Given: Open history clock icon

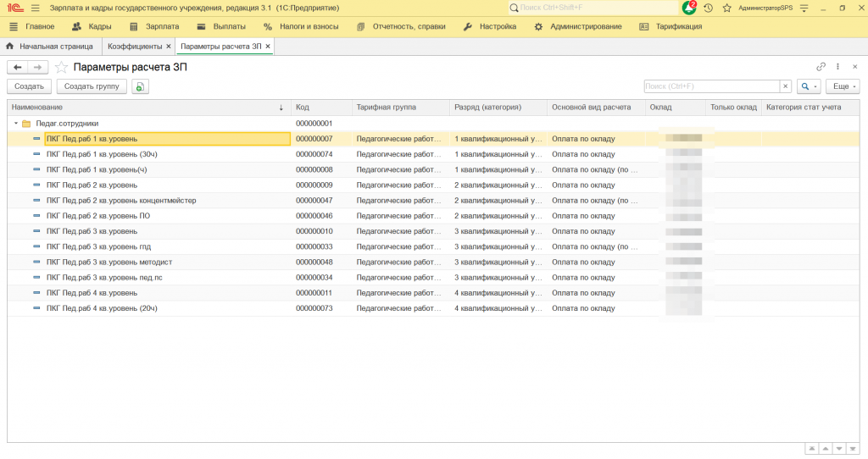Looking at the screenshot, I should (708, 8).
